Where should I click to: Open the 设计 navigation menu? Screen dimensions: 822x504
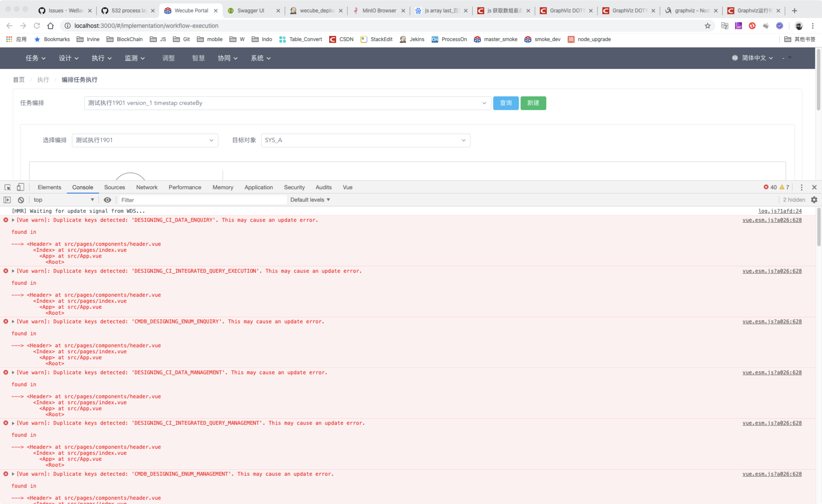(x=69, y=58)
